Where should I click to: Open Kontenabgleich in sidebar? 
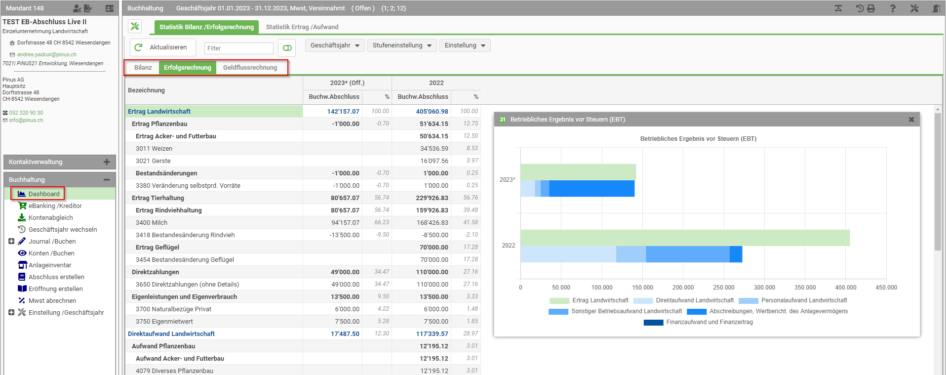(51, 217)
